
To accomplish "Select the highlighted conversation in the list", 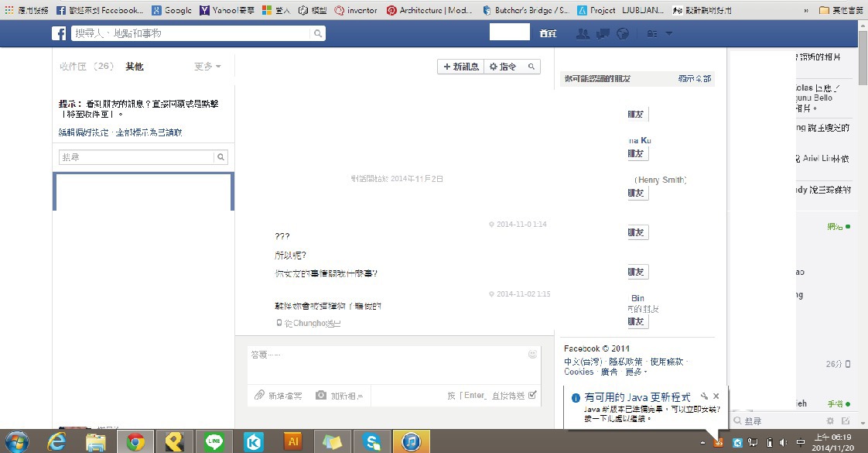I will (143, 191).
